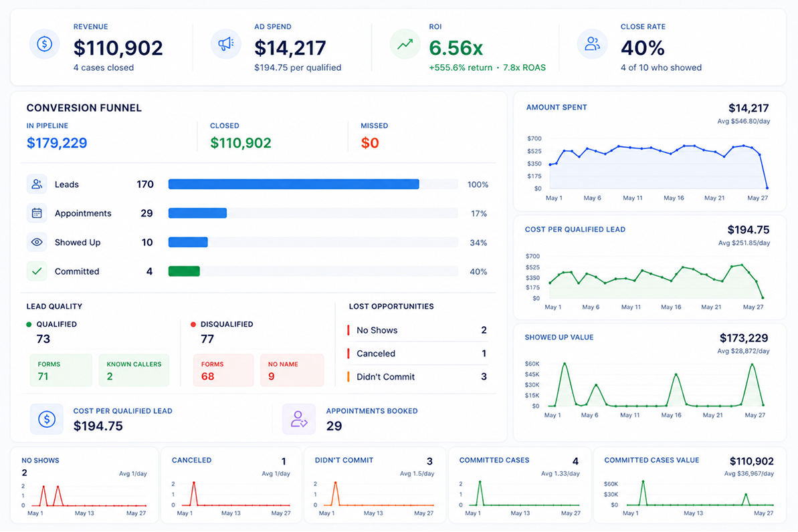Viewport: 798px width, 532px height.
Task: Click the 'Avg $251.85/day' label
Action: click(744, 243)
